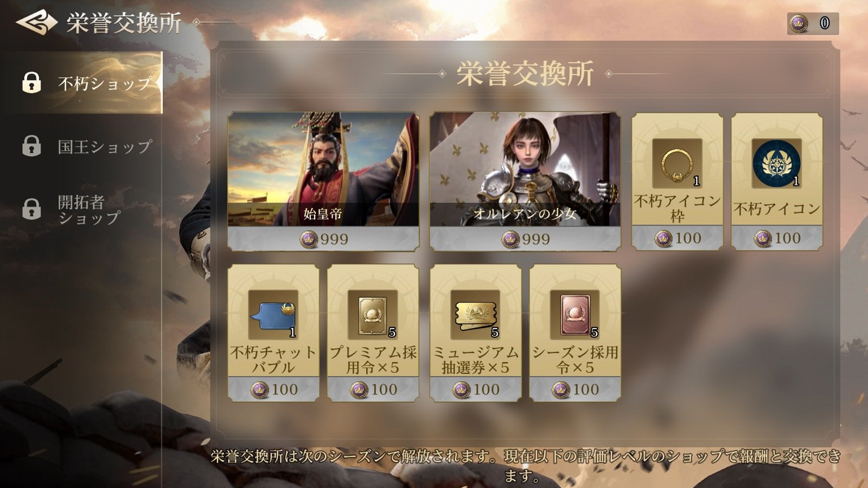868x488 pixels.
Task: Click the 100 price under 不朽アイコン枠
Action: click(x=677, y=237)
